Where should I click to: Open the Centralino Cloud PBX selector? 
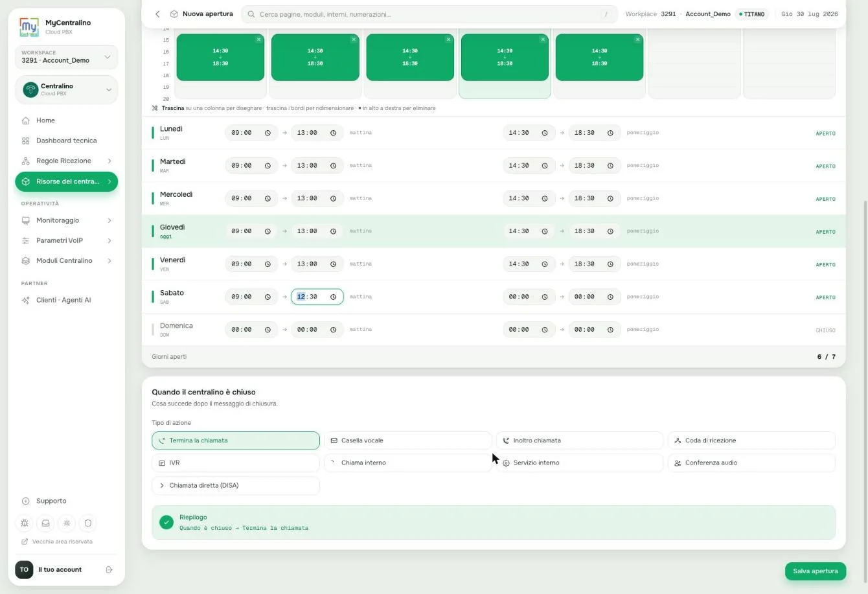(x=66, y=89)
